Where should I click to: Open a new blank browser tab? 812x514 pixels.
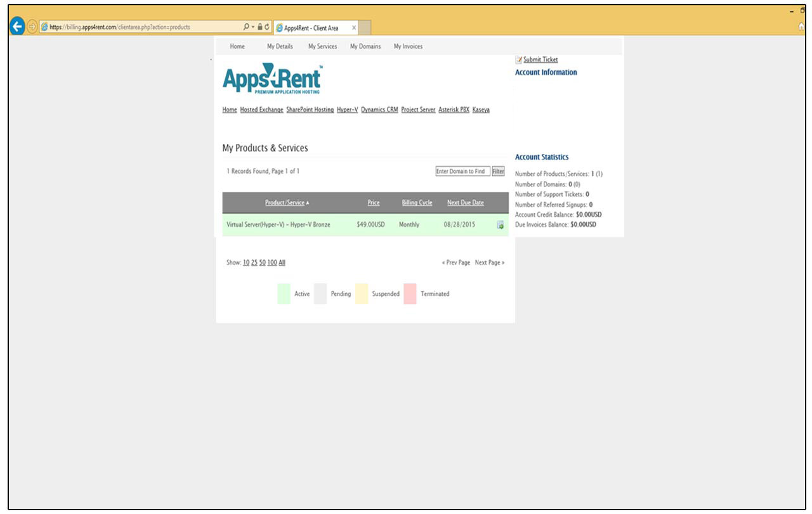pyautogui.click(x=365, y=28)
